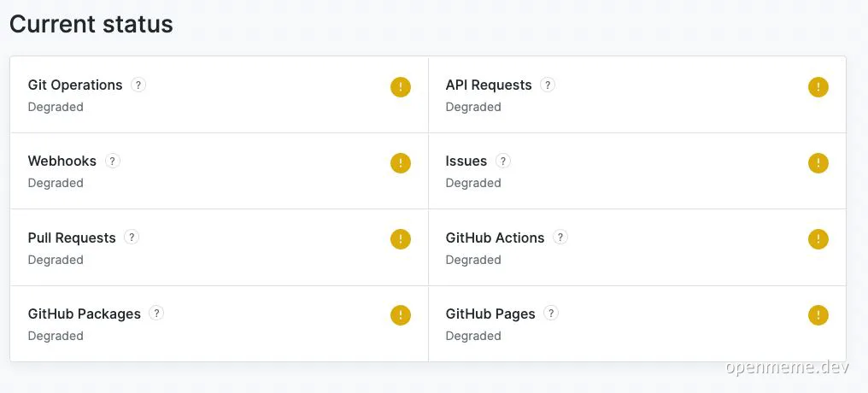Click the Degraded status under GitHub Actions

click(473, 261)
